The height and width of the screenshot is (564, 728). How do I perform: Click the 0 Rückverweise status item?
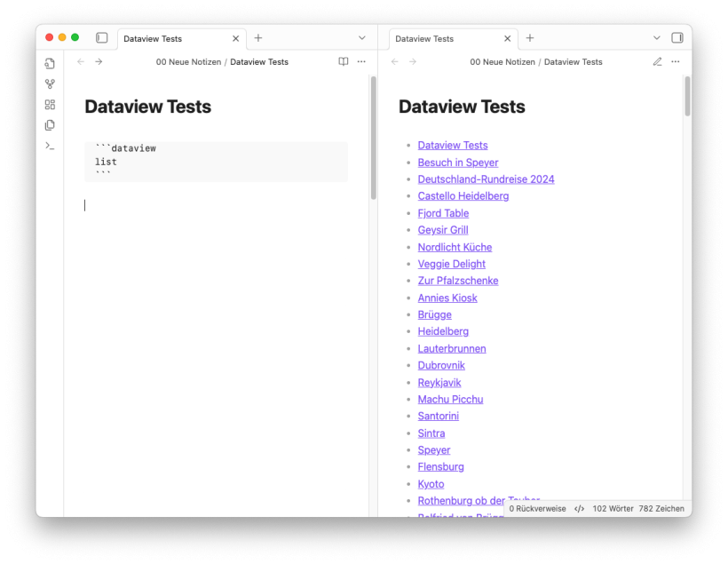[x=538, y=509]
